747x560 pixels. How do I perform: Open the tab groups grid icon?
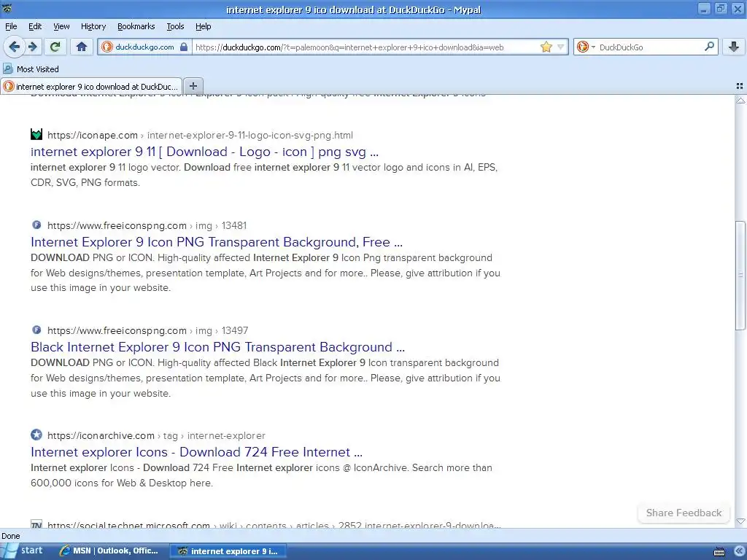[740, 86]
